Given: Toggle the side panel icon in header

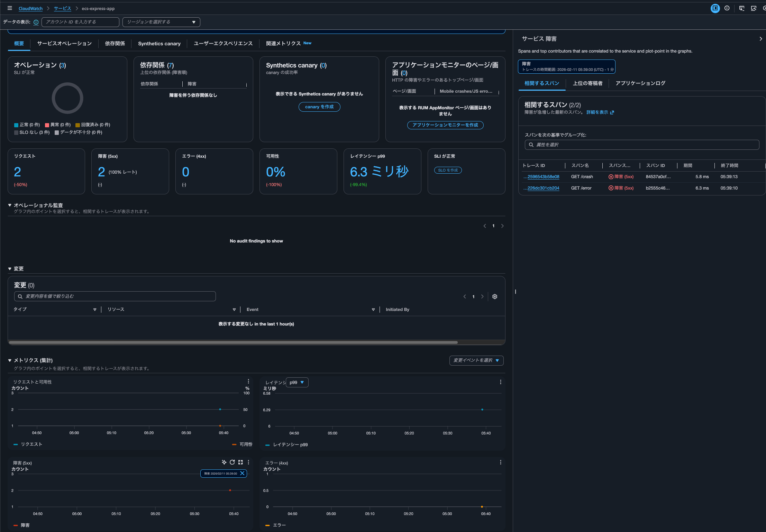Looking at the screenshot, I should pos(715,8).
